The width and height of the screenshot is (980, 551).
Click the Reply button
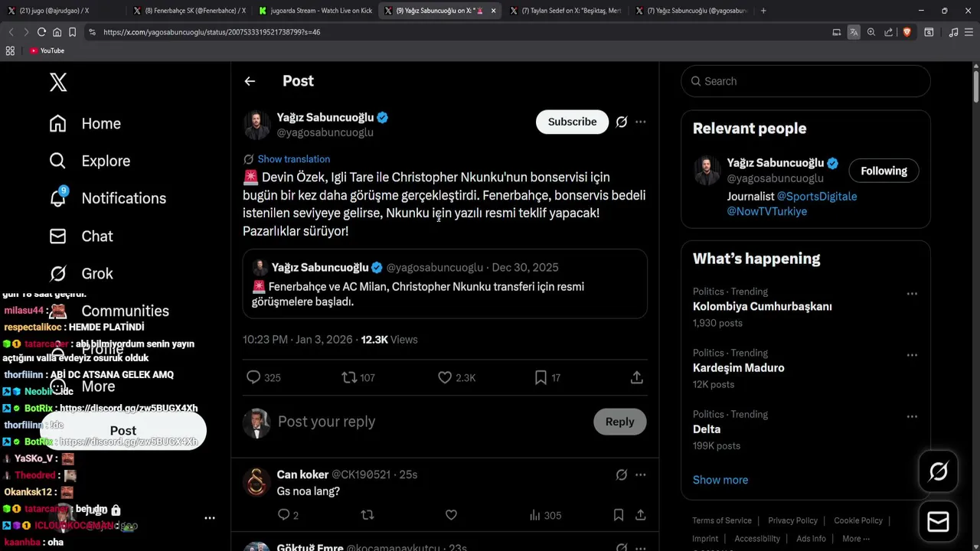[x=619, y=422]
